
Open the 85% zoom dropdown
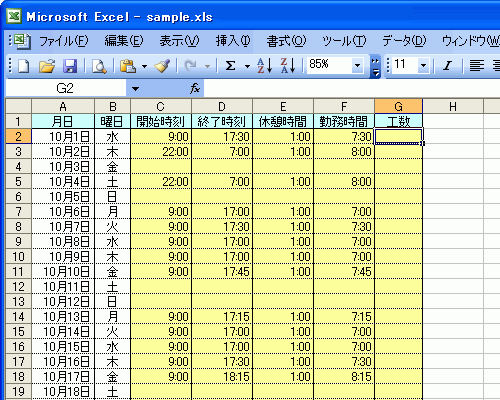pyautogui.click(x=357, y=65)
